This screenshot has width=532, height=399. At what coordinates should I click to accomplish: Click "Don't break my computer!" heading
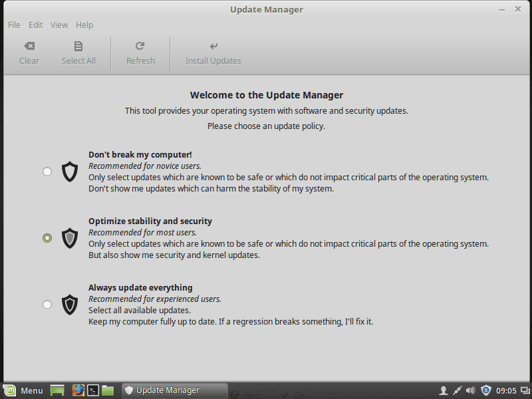tap(140, 155)
